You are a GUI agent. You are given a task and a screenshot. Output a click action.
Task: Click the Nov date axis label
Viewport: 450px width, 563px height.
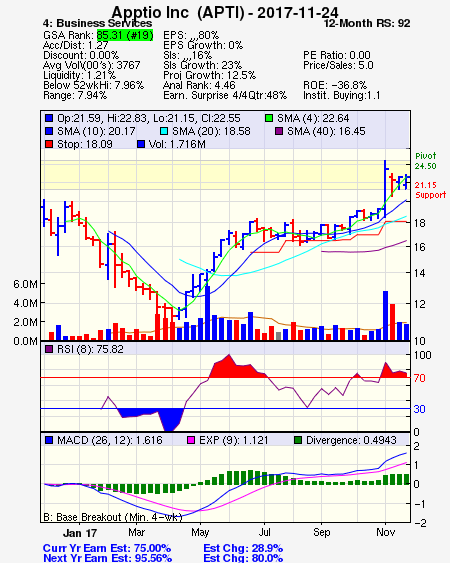coord(385,532)
